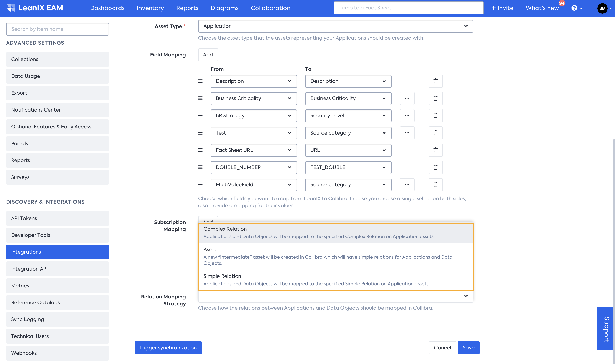Click the Save button
615x364 pixels.
(468, 348)
